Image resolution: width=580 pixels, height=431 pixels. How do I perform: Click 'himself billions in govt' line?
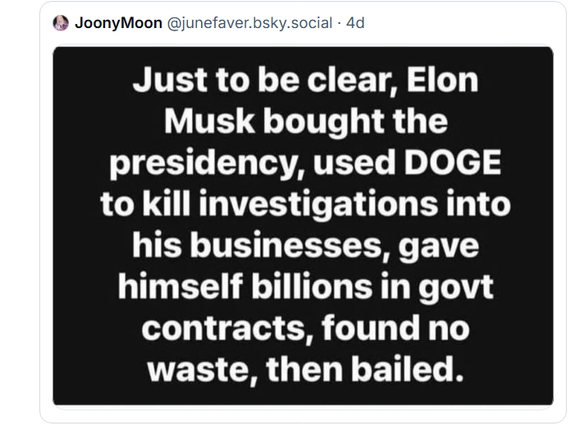point(306,287)
